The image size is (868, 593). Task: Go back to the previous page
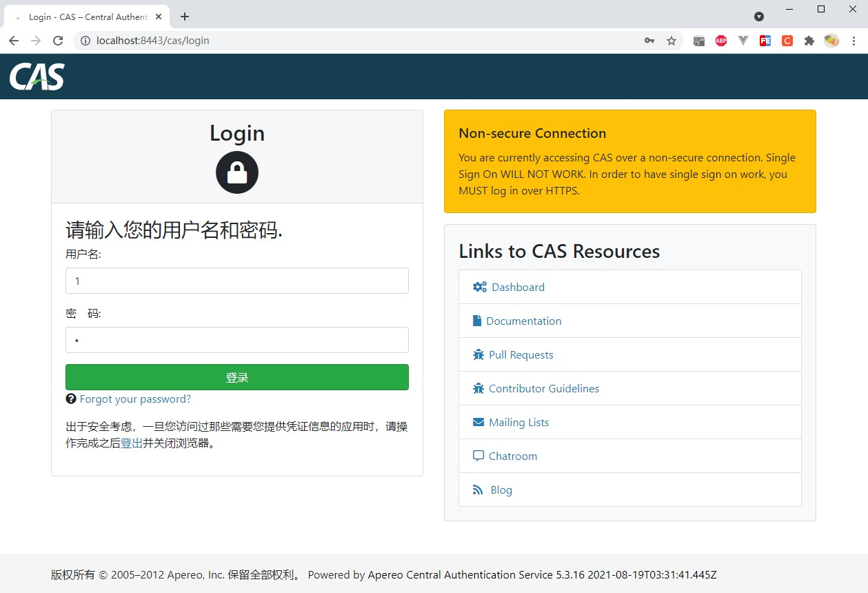click(14, 41)
